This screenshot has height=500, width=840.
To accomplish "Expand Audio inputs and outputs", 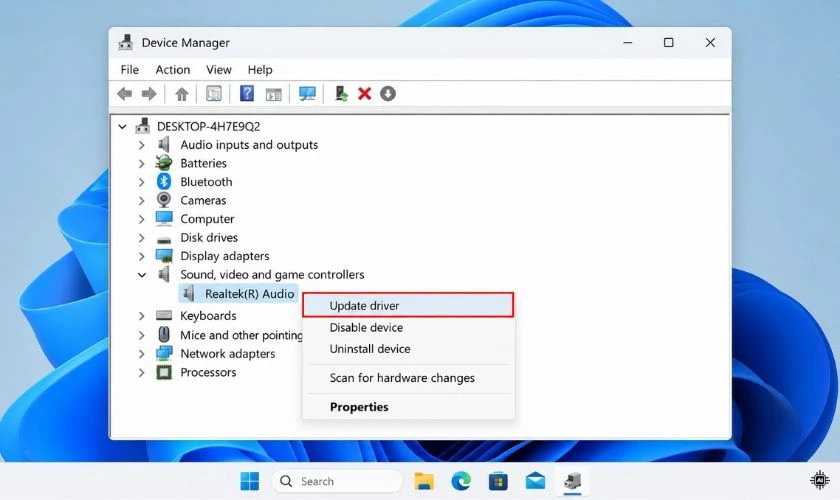I will click(x=141, y=145).
